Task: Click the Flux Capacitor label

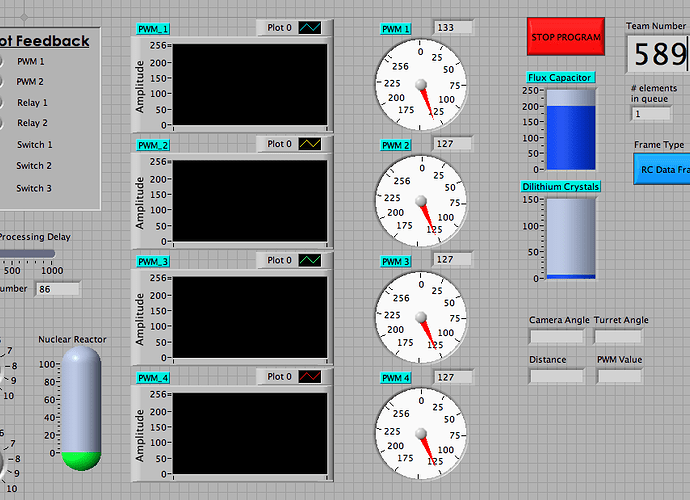Action: (x=561, y=77)
